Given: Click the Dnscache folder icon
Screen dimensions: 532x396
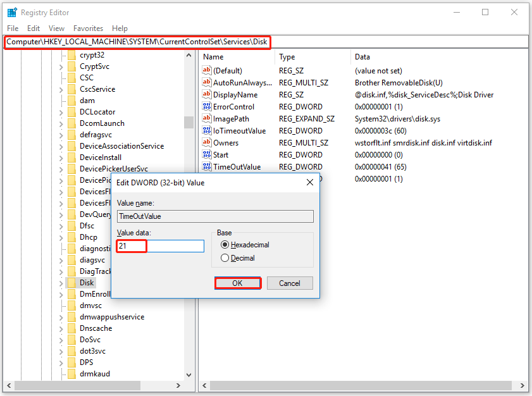Looking at the screenshot, I should pos(71,328).
